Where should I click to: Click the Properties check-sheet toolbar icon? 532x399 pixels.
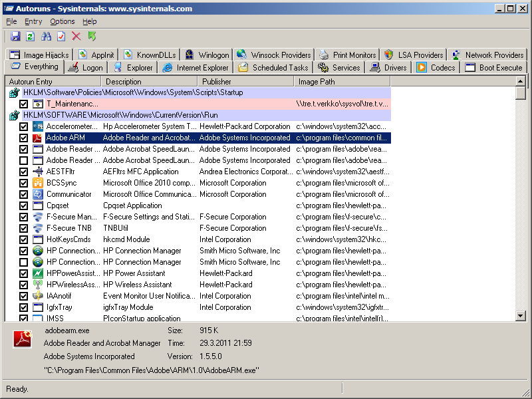(61, 37)
